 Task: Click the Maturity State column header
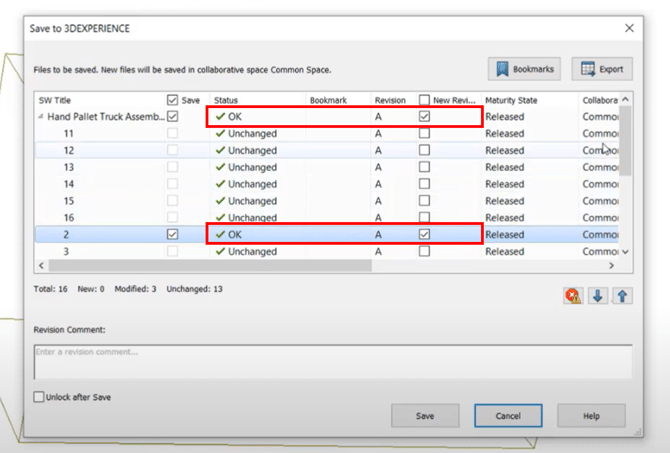tap(511, 100)
